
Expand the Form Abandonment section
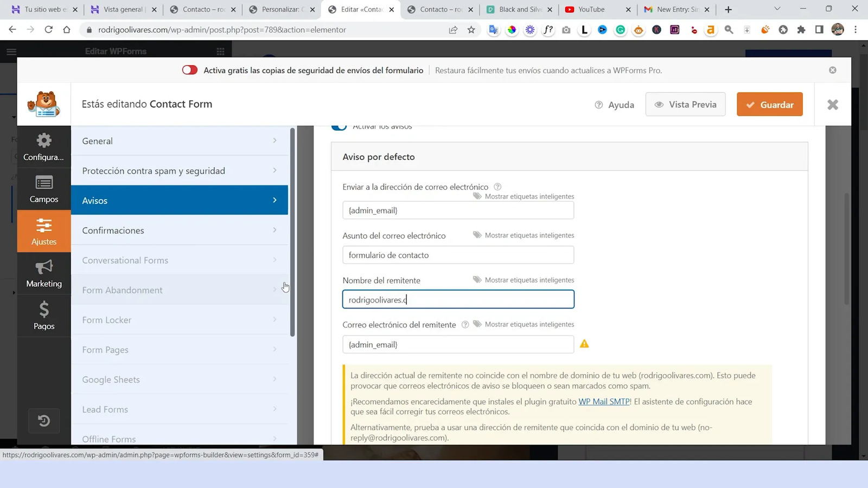click(x=180, y=290)
